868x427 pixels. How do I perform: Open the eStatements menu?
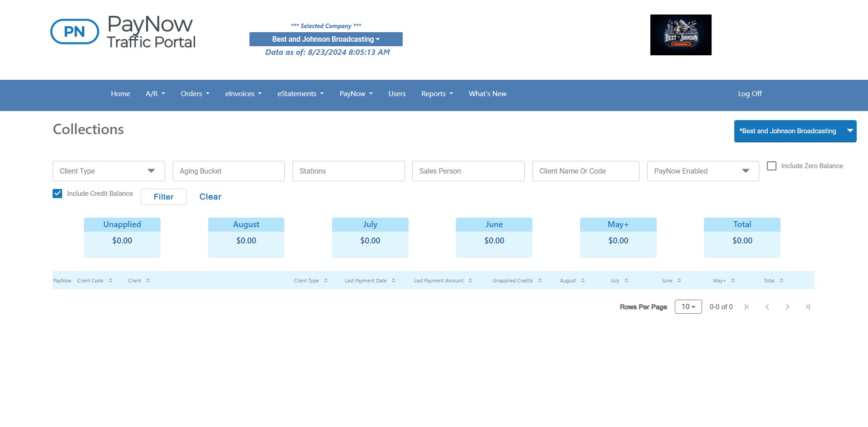click(x=301, y=94)
